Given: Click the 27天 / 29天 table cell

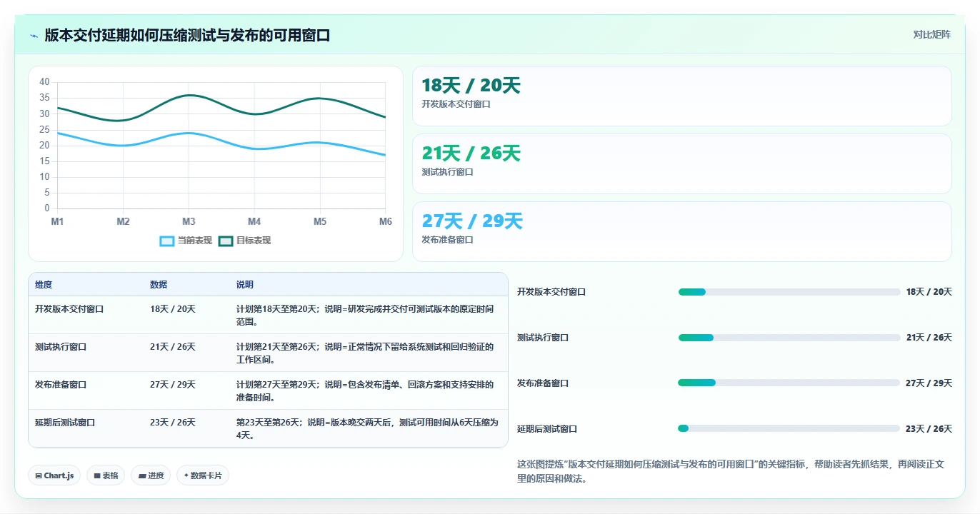Looking at the screenshot, I should click(x=173, y=385).
